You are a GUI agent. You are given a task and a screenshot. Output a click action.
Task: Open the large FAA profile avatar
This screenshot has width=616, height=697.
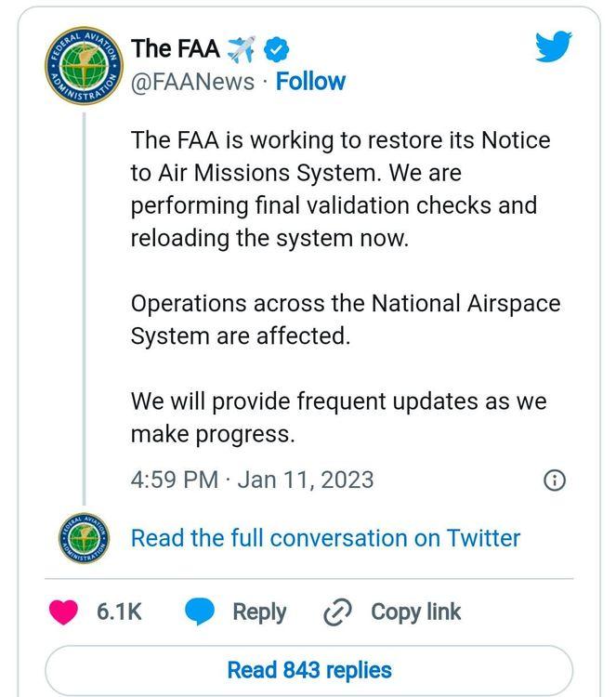pyautogui.click(x=83, y=65)
